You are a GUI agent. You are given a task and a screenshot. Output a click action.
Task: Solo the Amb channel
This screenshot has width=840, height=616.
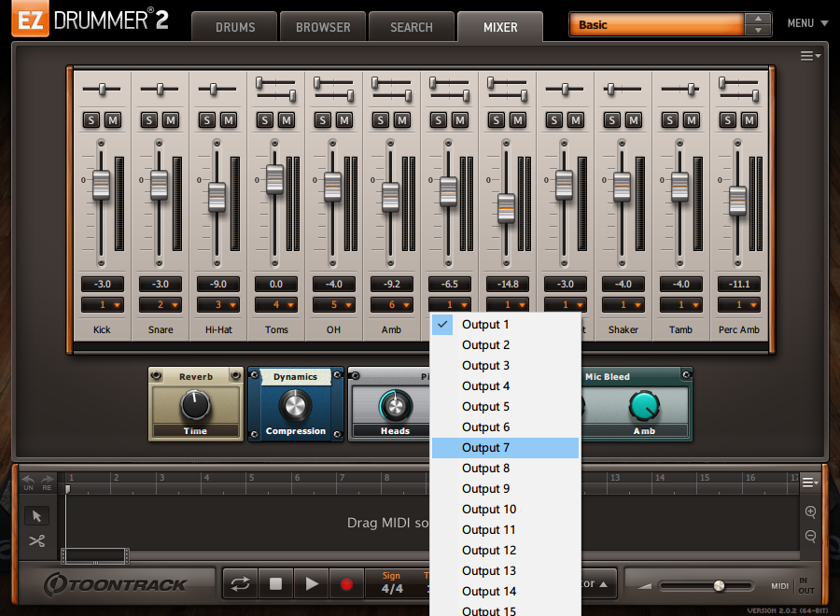coord(381,120)
